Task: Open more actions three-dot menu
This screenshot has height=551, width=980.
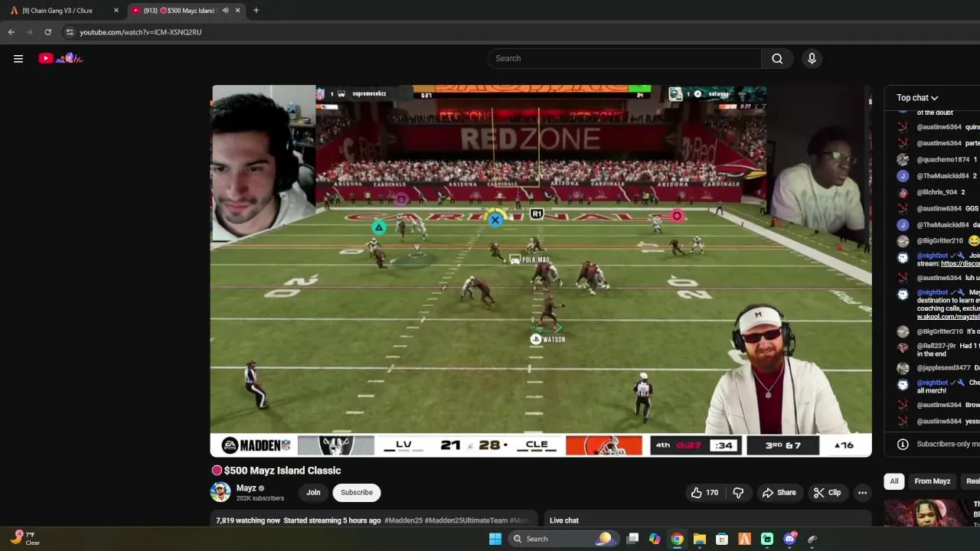Action: 862,493
